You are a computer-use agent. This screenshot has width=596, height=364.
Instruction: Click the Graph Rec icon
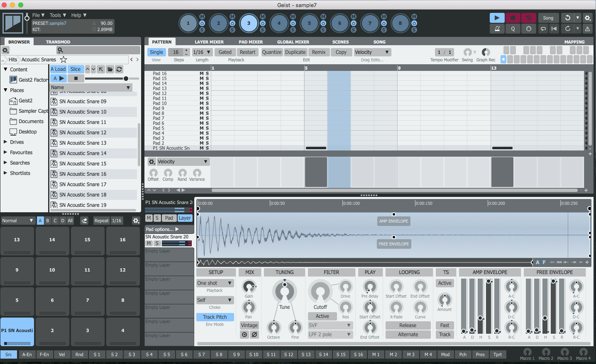(486, 52)
